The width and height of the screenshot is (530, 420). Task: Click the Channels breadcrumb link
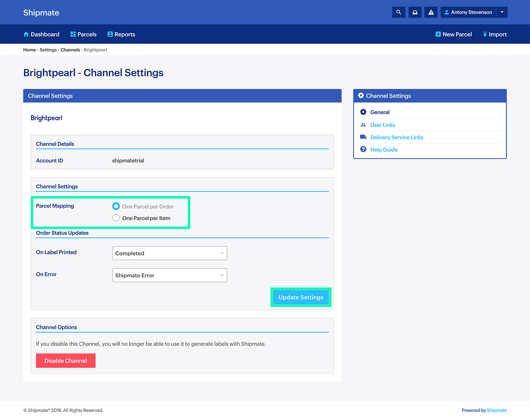(x=70, y=50)
